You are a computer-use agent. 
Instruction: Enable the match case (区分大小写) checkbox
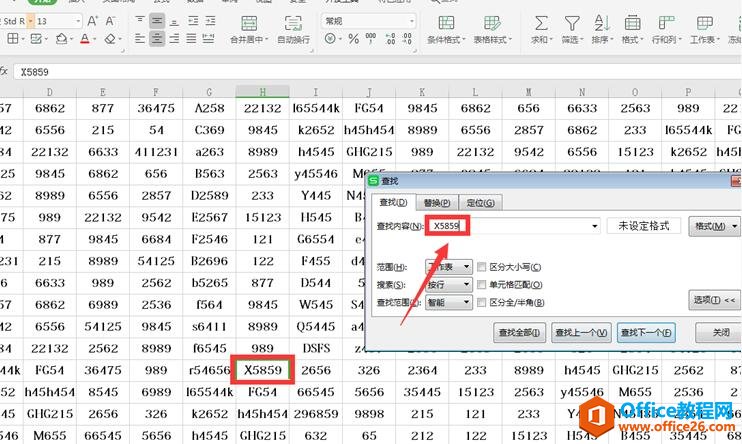click(482, 268)
